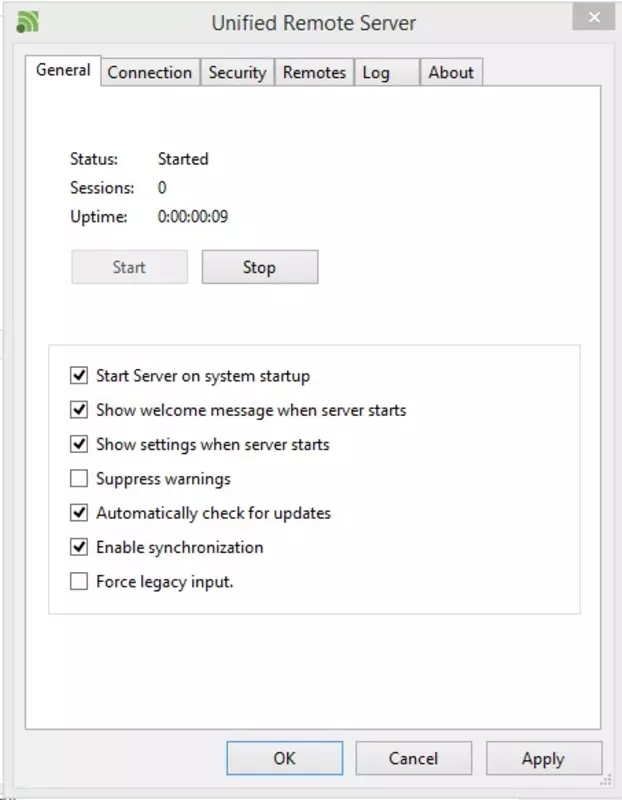Enable the Suppress warnings checkbox

click(x=79, y=479)
